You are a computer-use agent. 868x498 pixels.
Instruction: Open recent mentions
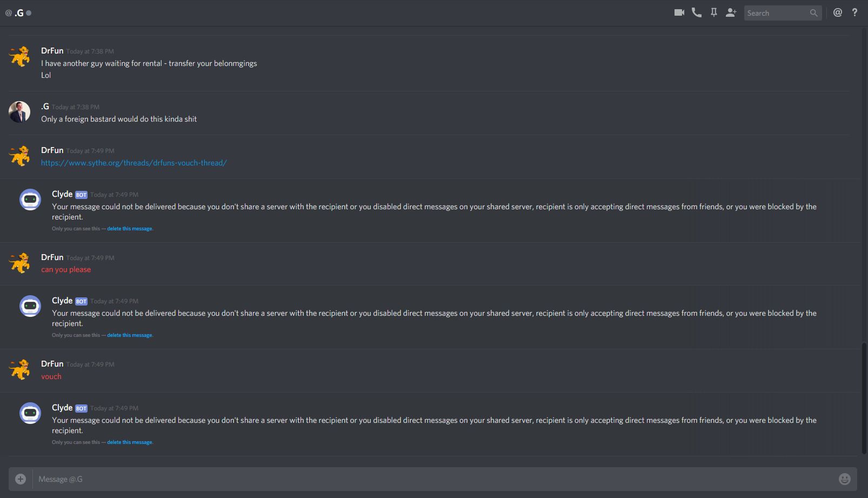pos(838,12)
